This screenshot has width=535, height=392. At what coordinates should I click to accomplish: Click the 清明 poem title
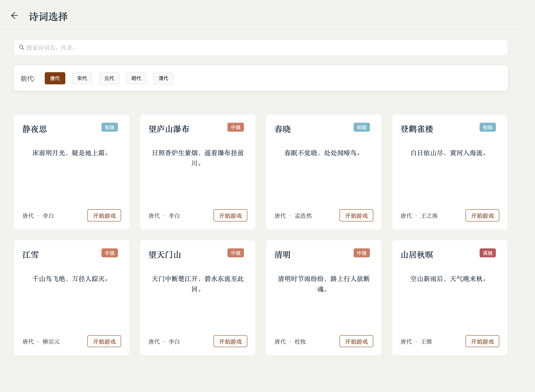coord(282,255)
